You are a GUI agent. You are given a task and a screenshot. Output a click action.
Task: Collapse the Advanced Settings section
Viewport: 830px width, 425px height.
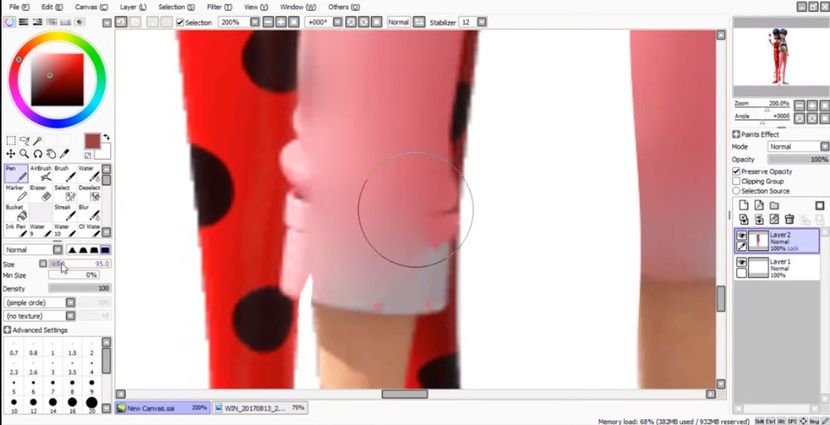7,330
